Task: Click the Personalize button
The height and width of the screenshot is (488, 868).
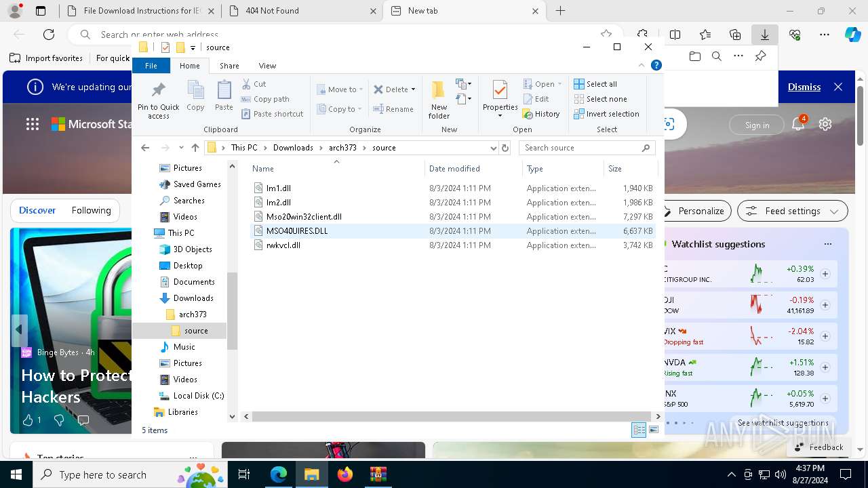Action: tap(697, 211)
